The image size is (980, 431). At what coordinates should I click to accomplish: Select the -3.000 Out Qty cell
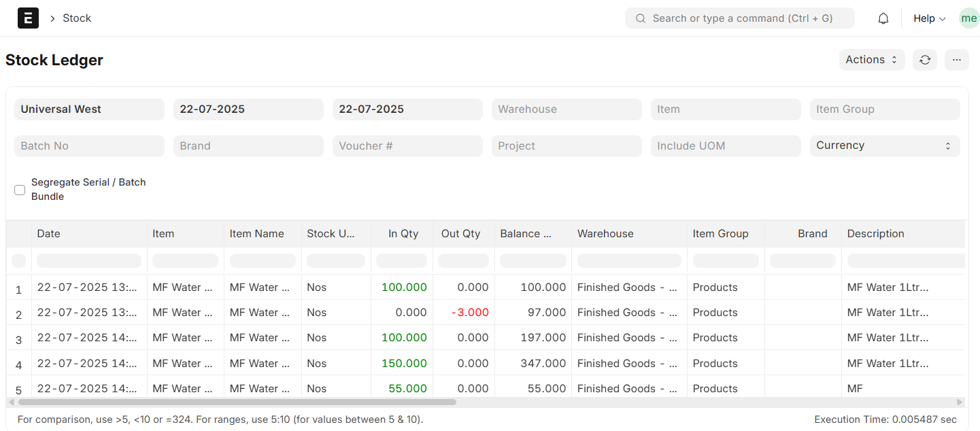click(x=469, y=313)
